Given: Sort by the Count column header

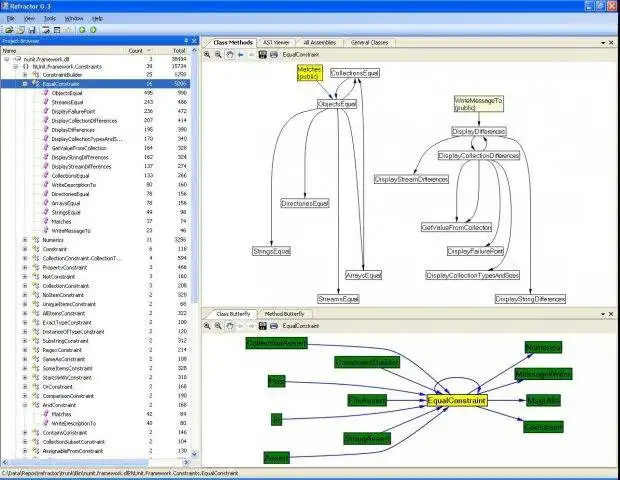Looking at the screenshot, I should click(136, 51).
